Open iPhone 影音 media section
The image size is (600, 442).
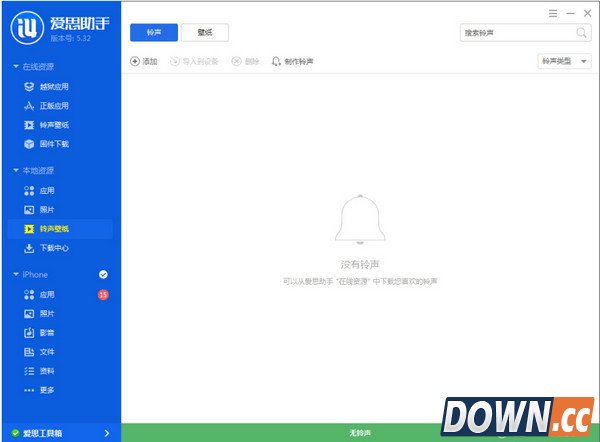(46, 332)
